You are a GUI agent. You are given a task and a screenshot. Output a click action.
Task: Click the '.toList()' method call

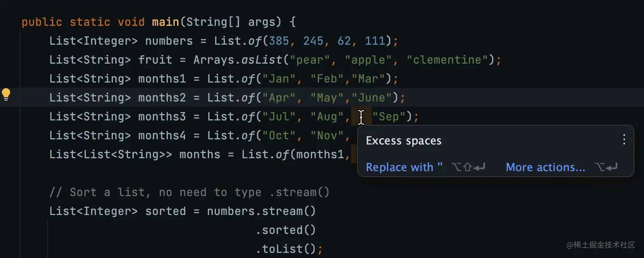[286, 249]
